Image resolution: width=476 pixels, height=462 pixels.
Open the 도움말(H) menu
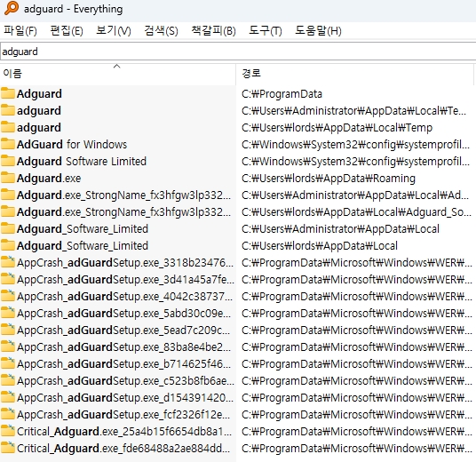(318, 31)
